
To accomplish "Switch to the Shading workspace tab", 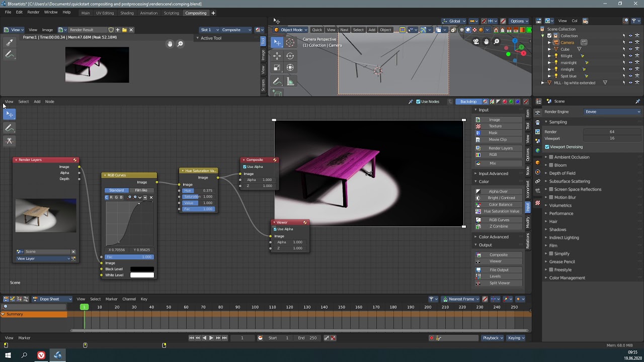I will click(x=127, y=13).
